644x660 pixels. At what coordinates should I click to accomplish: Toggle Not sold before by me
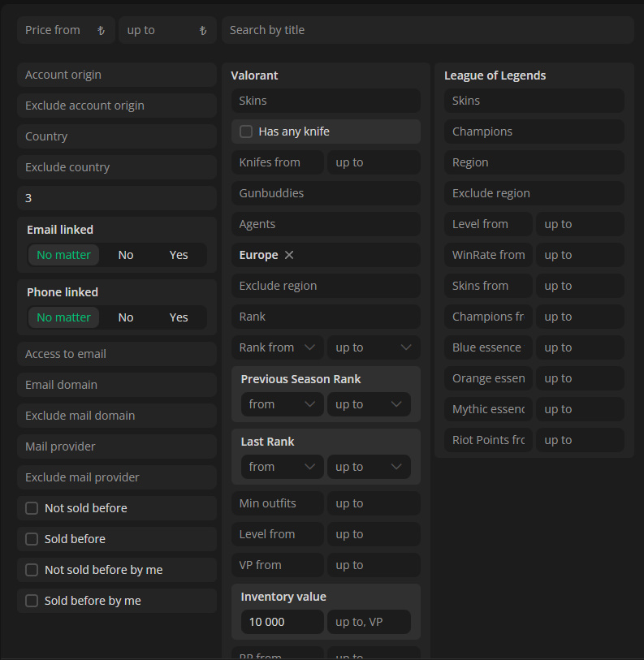click(32, 570)
